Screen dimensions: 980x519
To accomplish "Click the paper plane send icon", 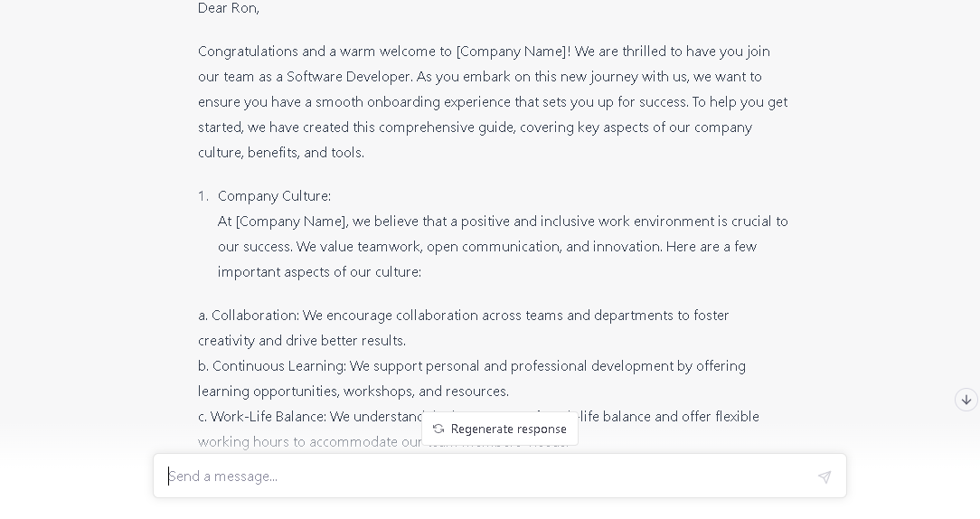I will pyautogui.click(x=825, y=477).
